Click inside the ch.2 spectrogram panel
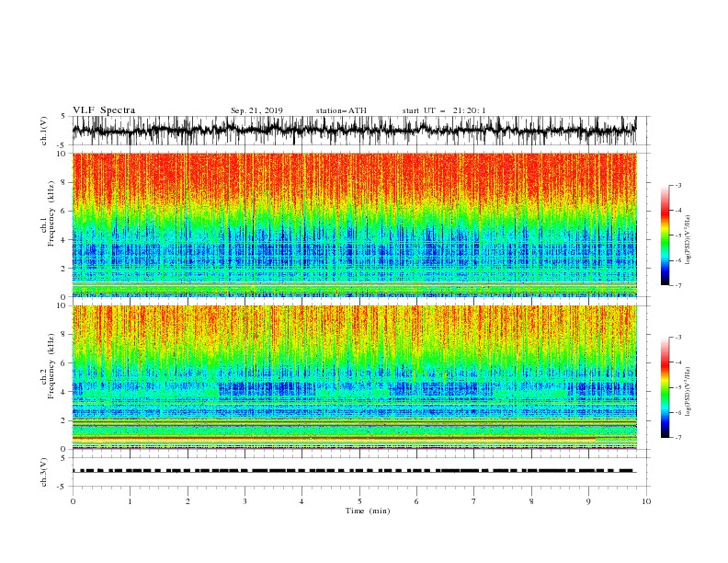The image size is (728, 563). tap(354, 377)
